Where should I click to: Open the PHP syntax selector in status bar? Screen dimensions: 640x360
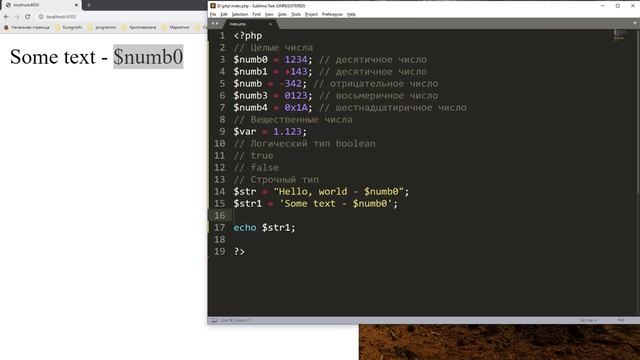coord(621,321)
